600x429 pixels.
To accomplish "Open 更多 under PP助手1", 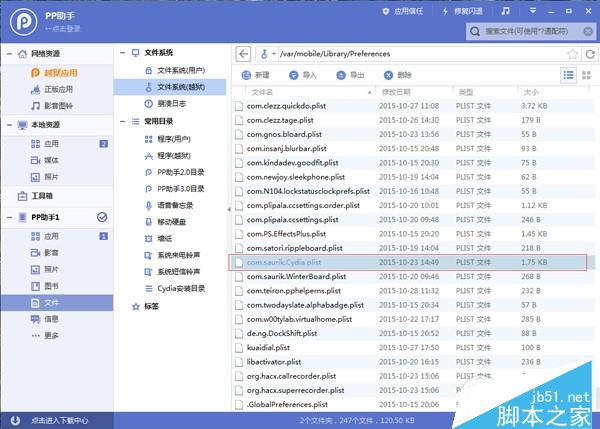I will [x=45, y=336].
